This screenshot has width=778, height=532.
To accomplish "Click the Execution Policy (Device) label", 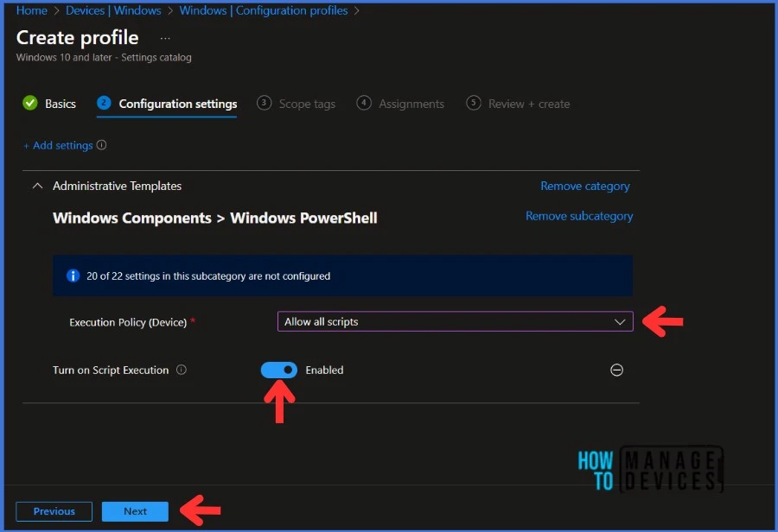I will pyautogui.click(x=128, y=322).
